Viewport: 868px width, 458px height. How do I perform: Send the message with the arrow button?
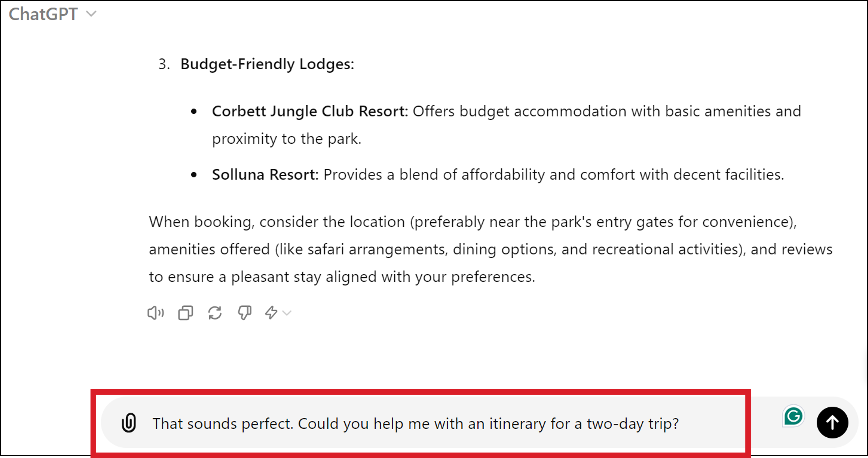832,422
